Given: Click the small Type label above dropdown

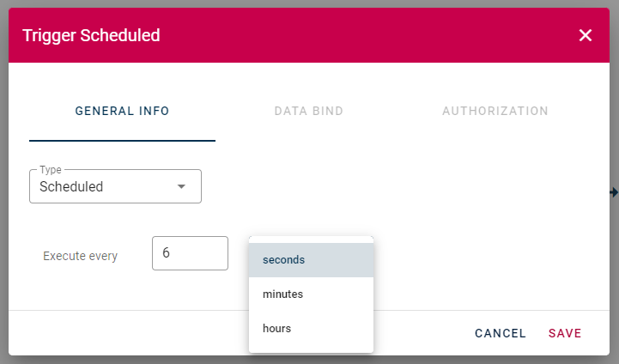Looking at the screenshot, I should point(51,170).
